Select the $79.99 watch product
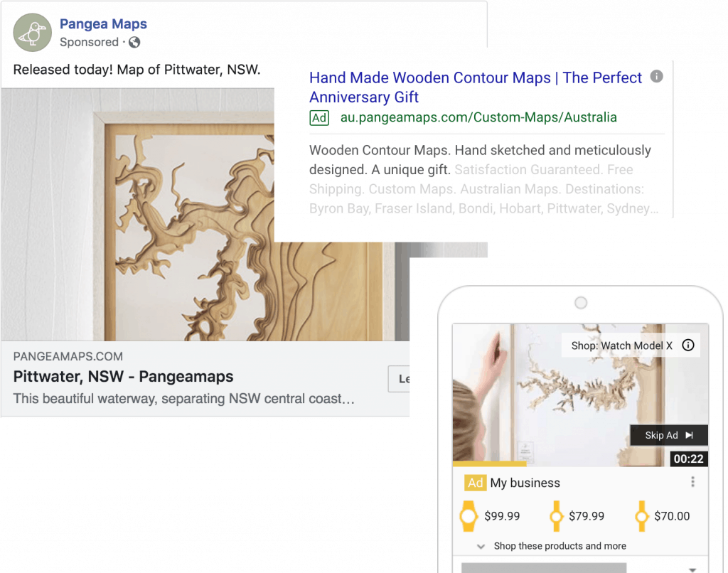 [x=577, y=516]
